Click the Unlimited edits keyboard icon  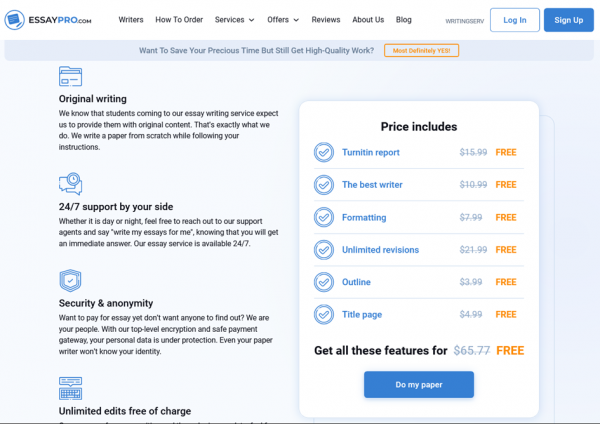[x=70, y=386]
